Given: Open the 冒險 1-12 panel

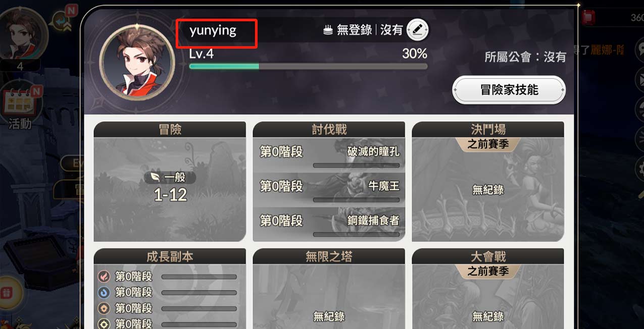Looking at the screenshot, I should pyautogui.click(x=170, y=182).
